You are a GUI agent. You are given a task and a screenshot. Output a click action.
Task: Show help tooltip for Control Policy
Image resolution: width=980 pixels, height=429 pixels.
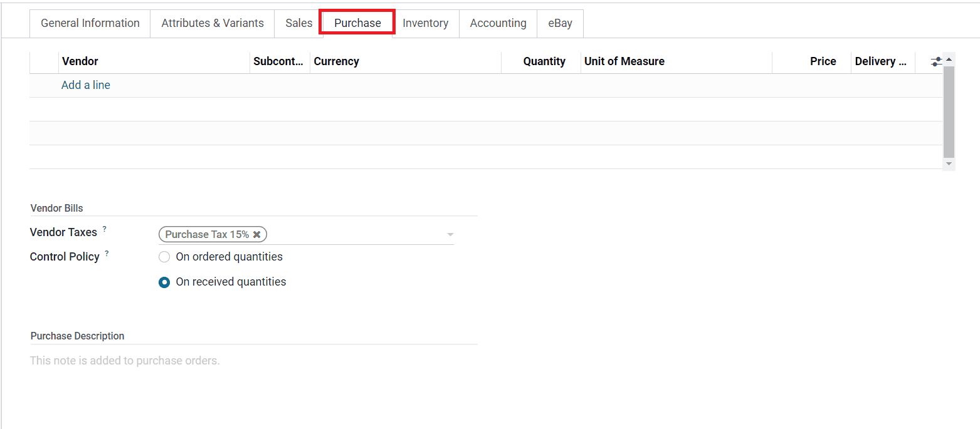pos(107,254)
